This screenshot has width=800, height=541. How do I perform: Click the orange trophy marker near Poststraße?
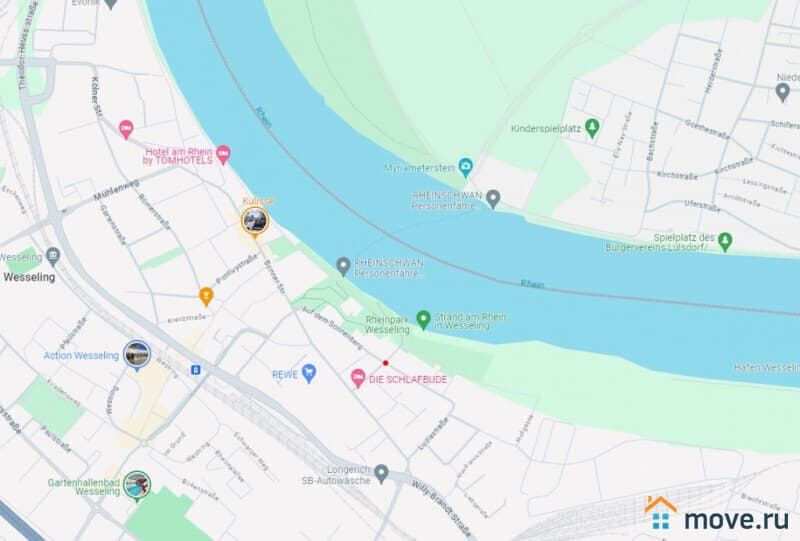tap(206, 297)
